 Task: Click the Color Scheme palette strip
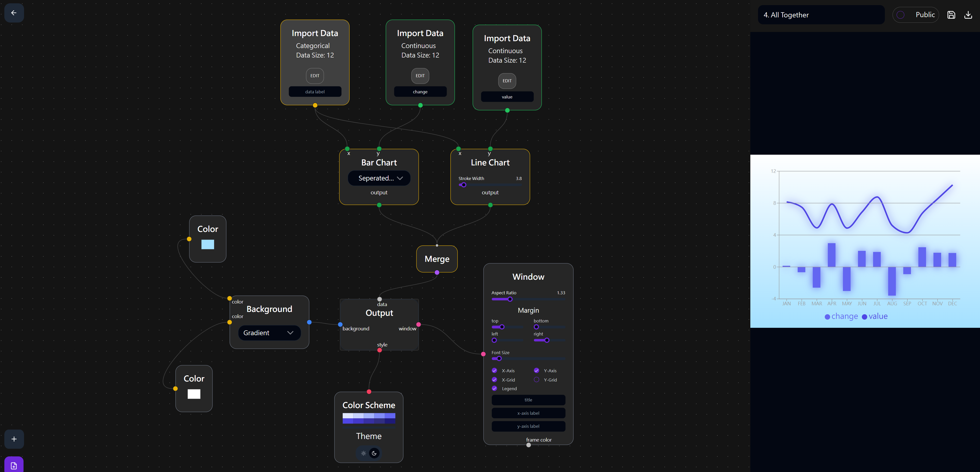click(369, 418)
